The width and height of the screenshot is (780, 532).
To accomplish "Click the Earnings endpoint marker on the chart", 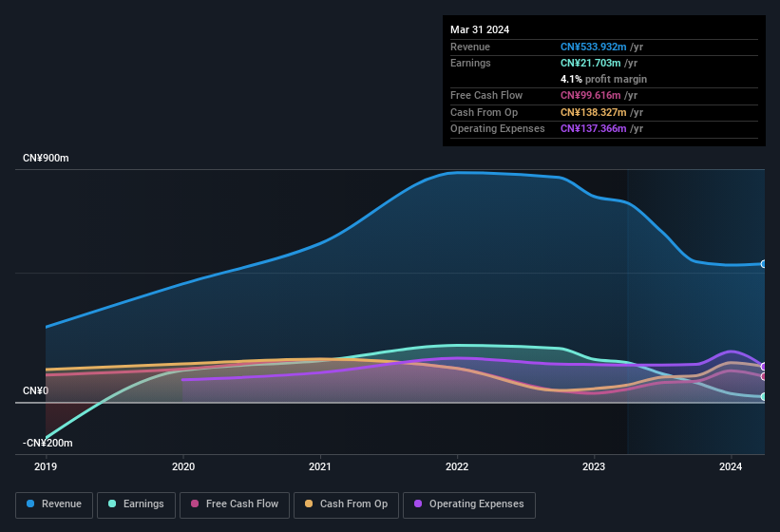I will pos(764,397).
